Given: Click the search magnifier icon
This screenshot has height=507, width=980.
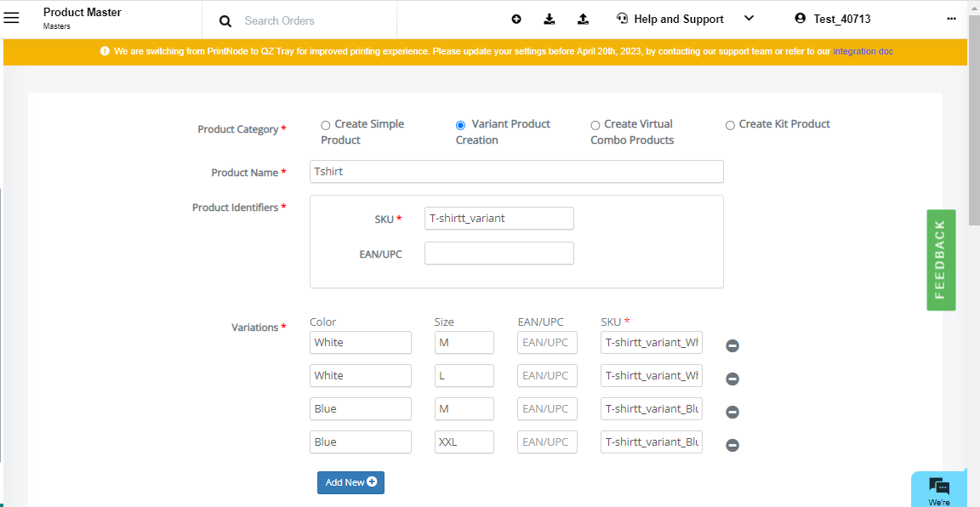Looking at the screenshot, I should point(225,21).
